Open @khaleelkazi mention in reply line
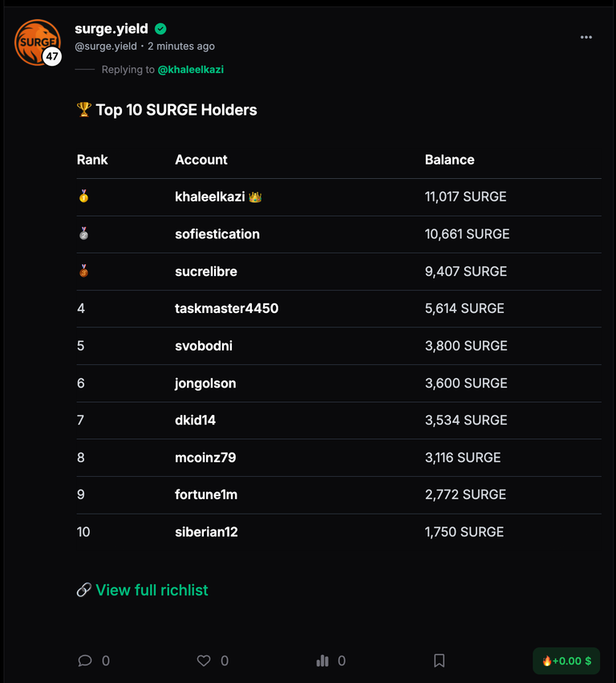 (191, 70)
